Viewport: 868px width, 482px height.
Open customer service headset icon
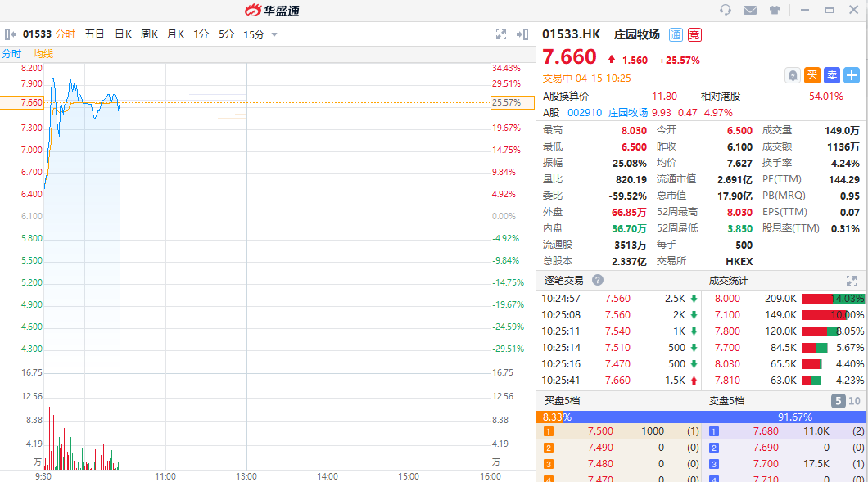(726, 10)
